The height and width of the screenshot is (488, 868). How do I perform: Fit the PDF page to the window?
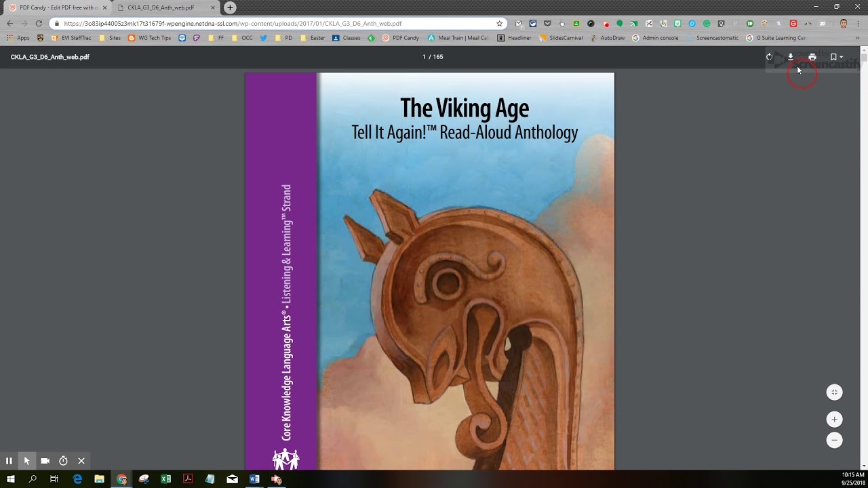click(835, 392)
